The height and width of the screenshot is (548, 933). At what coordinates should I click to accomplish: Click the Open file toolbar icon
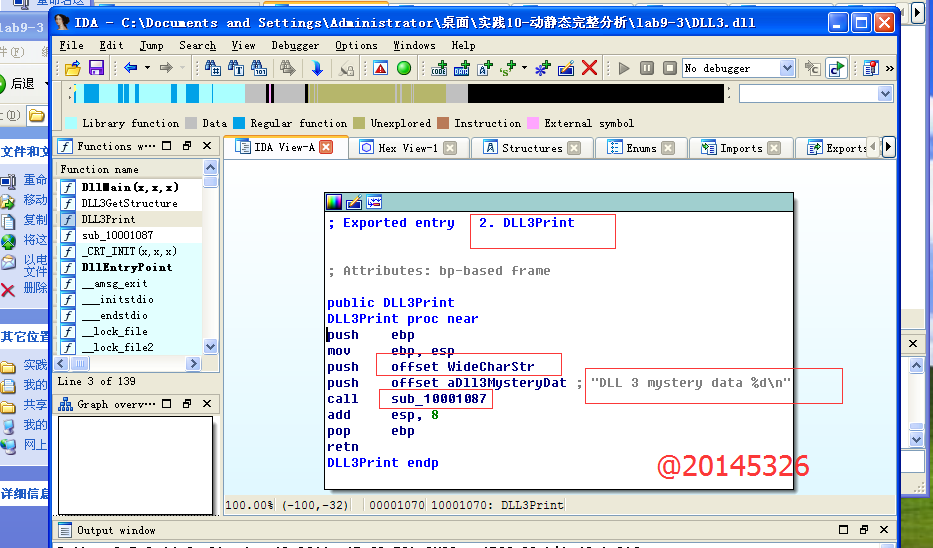pos(72,68)
